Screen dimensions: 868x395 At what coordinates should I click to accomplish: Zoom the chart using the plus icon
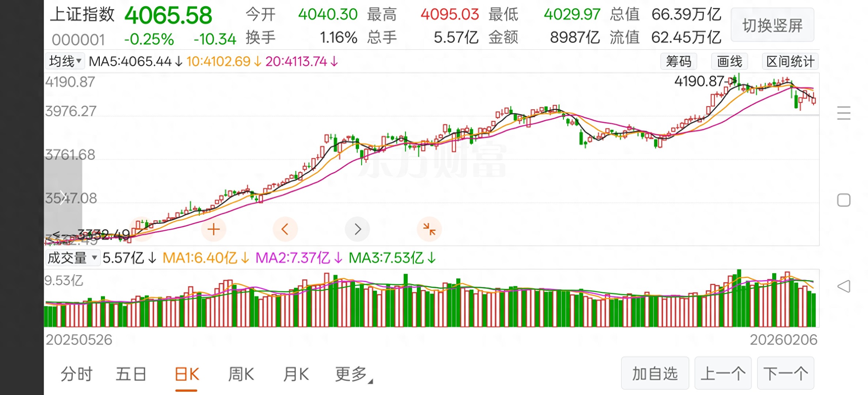tap(214, 229)
